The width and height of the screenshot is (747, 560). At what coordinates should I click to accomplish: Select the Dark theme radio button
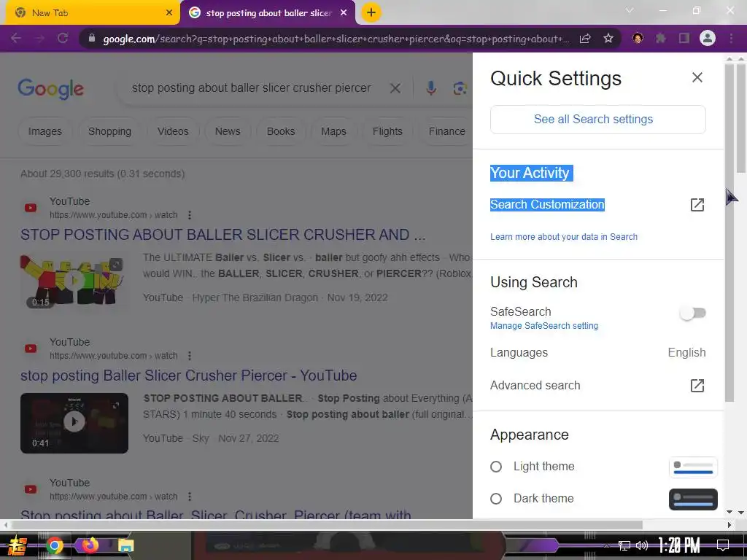(496, 499)
